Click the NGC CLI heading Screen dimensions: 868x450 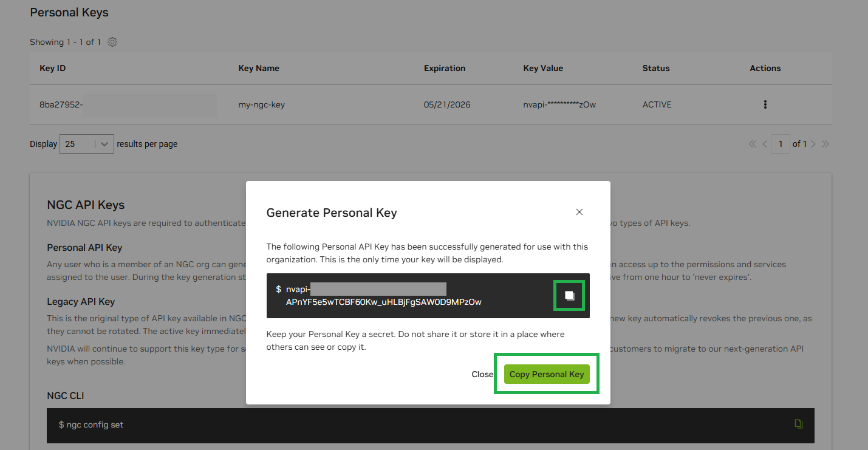(66, 396)
